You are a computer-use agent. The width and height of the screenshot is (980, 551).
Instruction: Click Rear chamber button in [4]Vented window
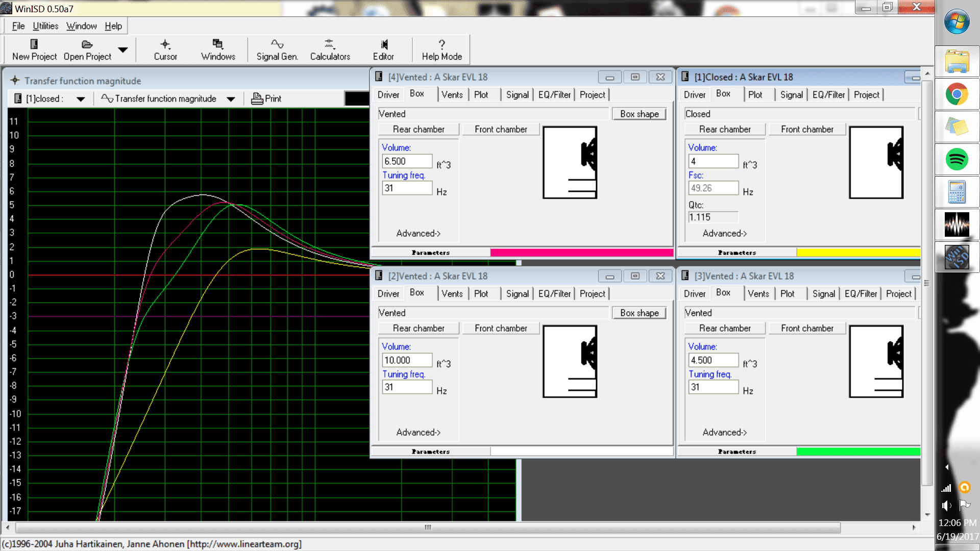coord(419,129)
